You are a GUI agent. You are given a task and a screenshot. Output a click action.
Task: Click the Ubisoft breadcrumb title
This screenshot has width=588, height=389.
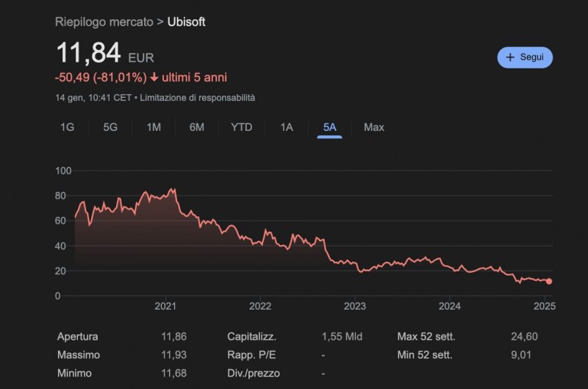187,22
